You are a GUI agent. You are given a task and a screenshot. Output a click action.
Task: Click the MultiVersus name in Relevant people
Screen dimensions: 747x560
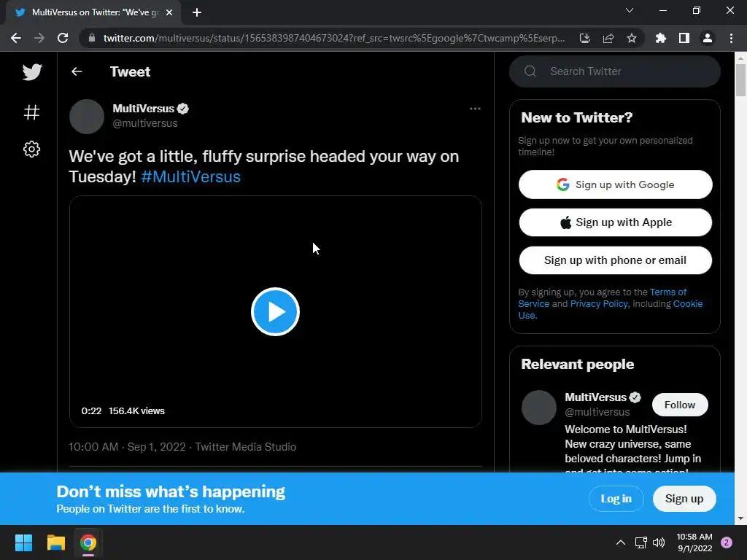click(x=595, y=397)
